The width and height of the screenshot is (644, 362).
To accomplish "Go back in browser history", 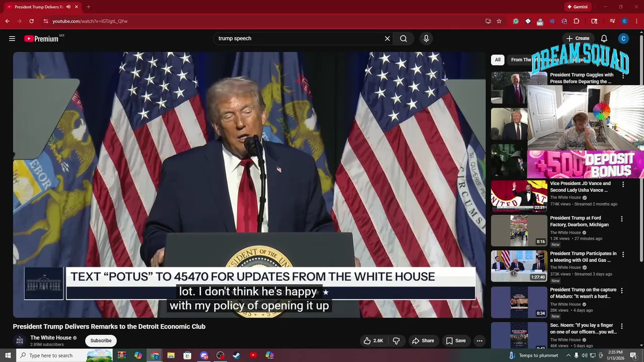I will point(7,21).
